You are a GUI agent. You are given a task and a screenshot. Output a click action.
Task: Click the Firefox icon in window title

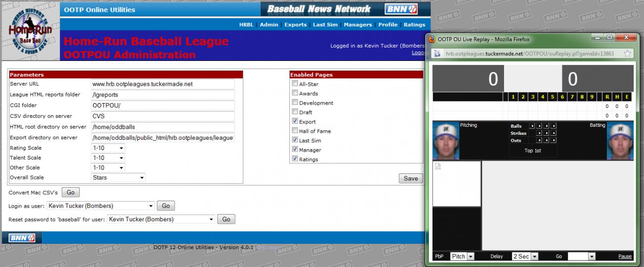(432, 39)
